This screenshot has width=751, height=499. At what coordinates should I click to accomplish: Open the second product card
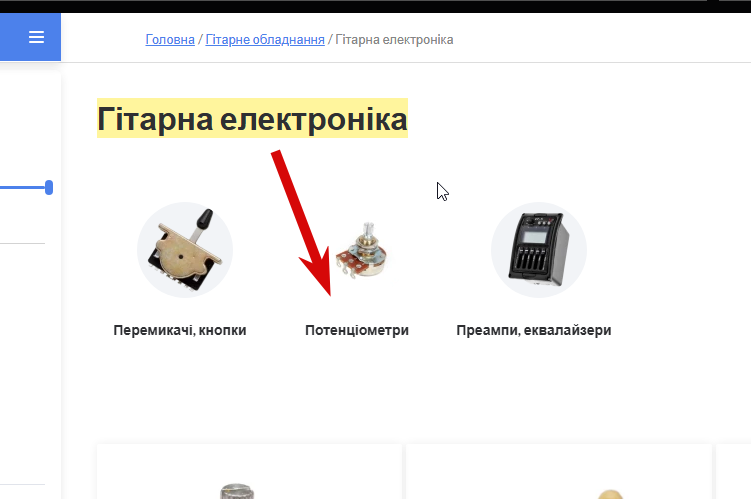pos(558,472)
